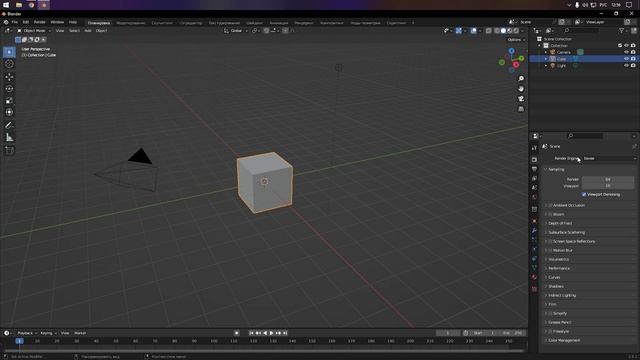The image size is (640, 360).
Task: Open the viewport Add menu
Action: coord(88,31)
